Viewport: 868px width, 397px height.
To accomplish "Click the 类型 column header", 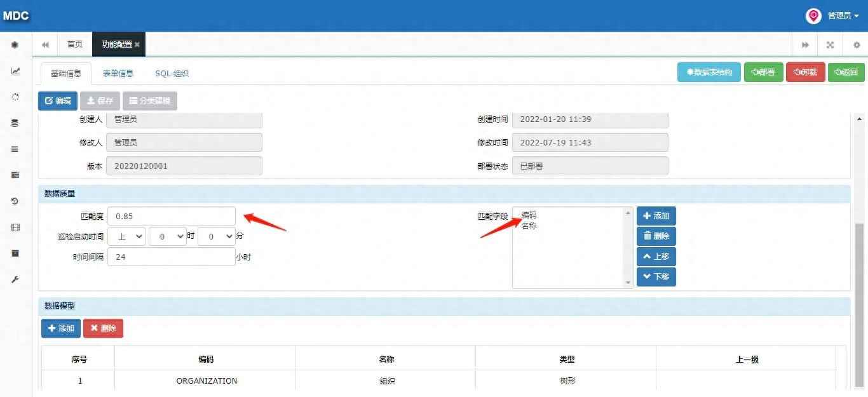I will 567,359.
